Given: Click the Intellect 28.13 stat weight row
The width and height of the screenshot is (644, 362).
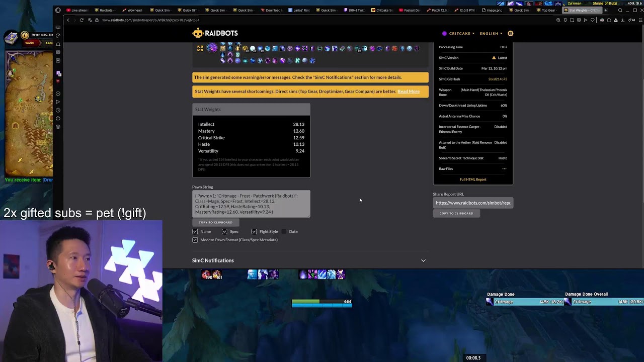Looking at the screenshot, I should pos(251,124).
